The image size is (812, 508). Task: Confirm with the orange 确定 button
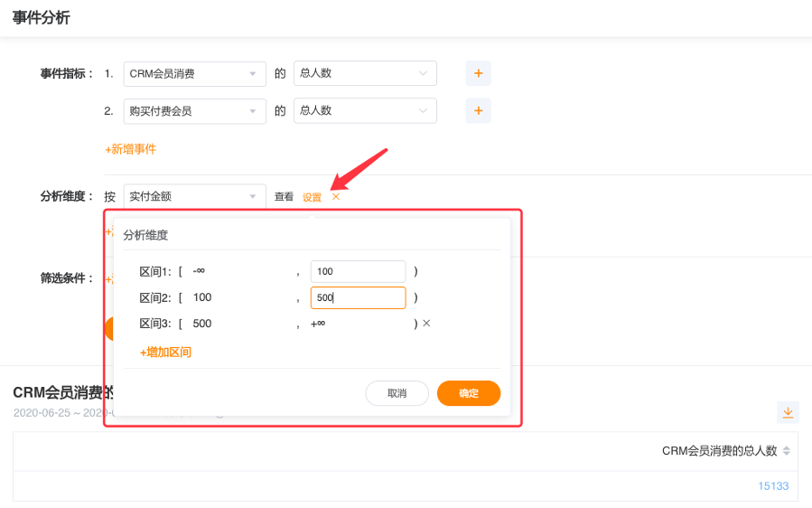click(468, 393)
